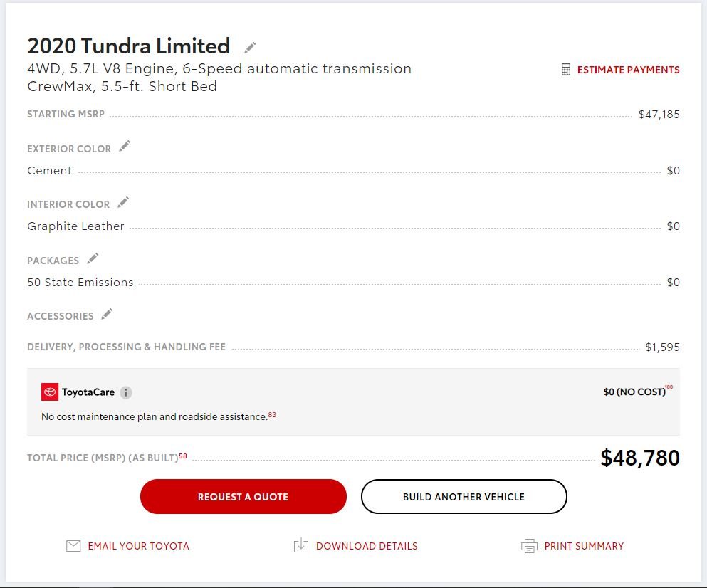Click Email Your Toyota link

click(x=138, y=546)
